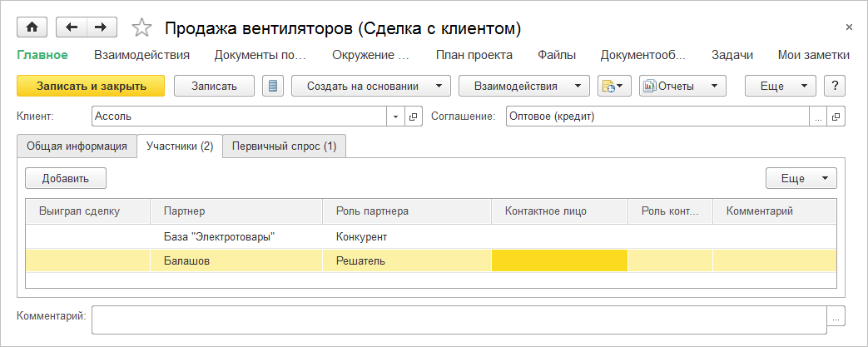Expand the Создать на основании dropdown
Image resolution: width=868 pixels, height=347 pixels.
370,86
